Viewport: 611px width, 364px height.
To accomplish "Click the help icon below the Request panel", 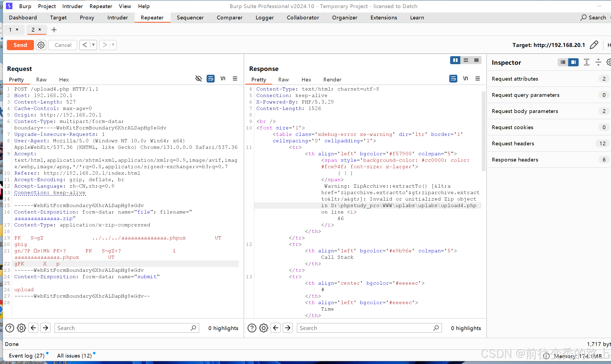I will pos(10,328).
